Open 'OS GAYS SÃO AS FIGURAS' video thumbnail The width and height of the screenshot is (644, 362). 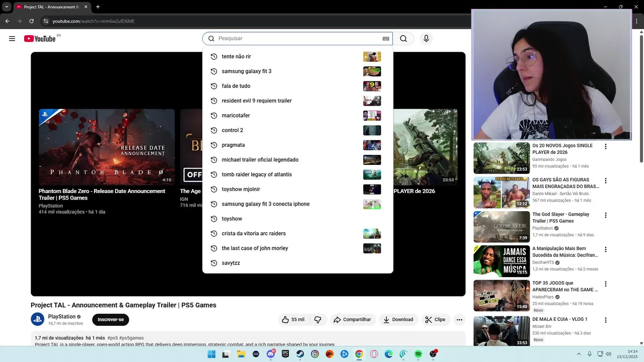502,193
